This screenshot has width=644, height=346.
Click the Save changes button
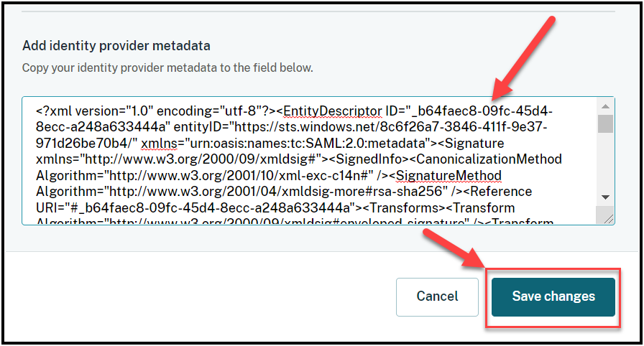click(x=553, y=296)
